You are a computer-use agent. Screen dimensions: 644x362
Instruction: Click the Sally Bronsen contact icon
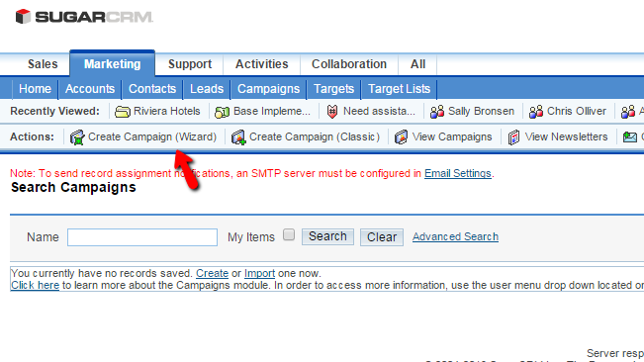(437, 112)
